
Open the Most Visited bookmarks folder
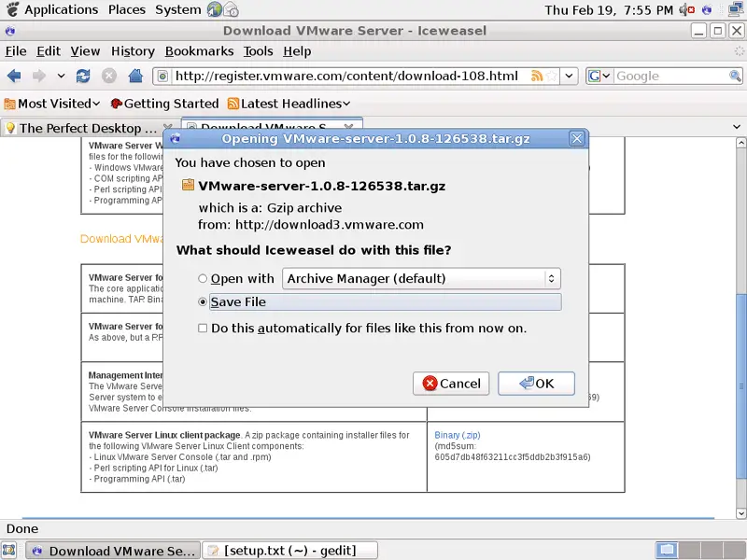point(52,104)
